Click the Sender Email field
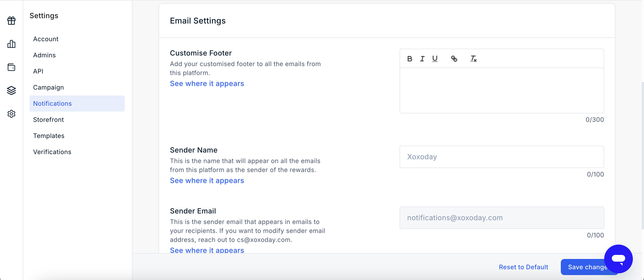Viewport: 644px width, 280px height. point(502,218)
